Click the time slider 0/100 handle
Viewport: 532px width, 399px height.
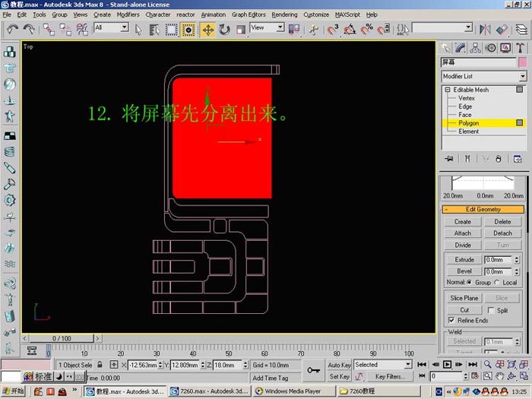62,339
